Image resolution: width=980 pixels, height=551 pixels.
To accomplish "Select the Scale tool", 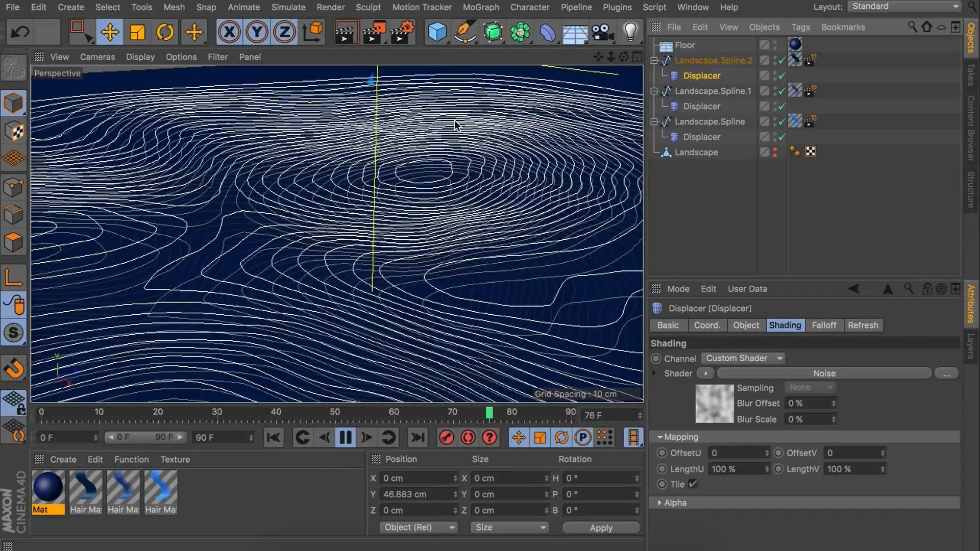I will pyautogui.click(x=137, y=33).
